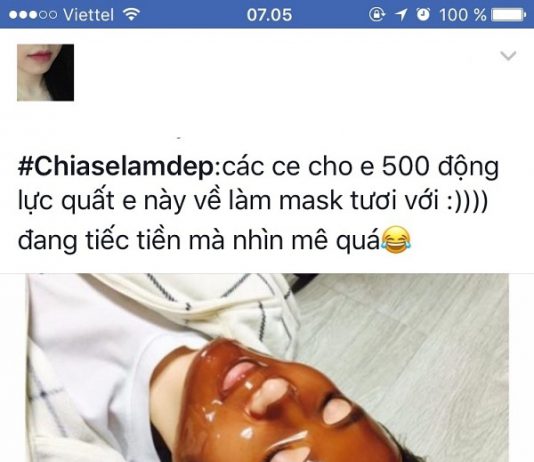Tap the 100 % battery percentage text
This screenshot has height=462, width=534.
pyautogui.click(x=462, y=15)
